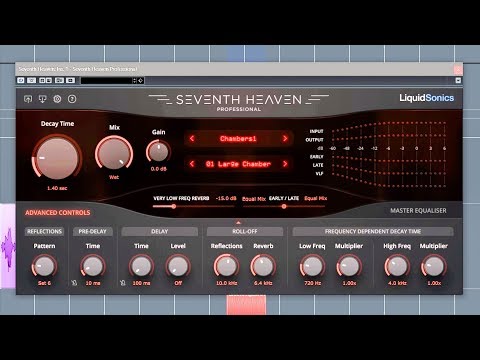Screen dimensions: 480x360
Task: Click the Low Freq knob
Action: (x=312, y=266)
